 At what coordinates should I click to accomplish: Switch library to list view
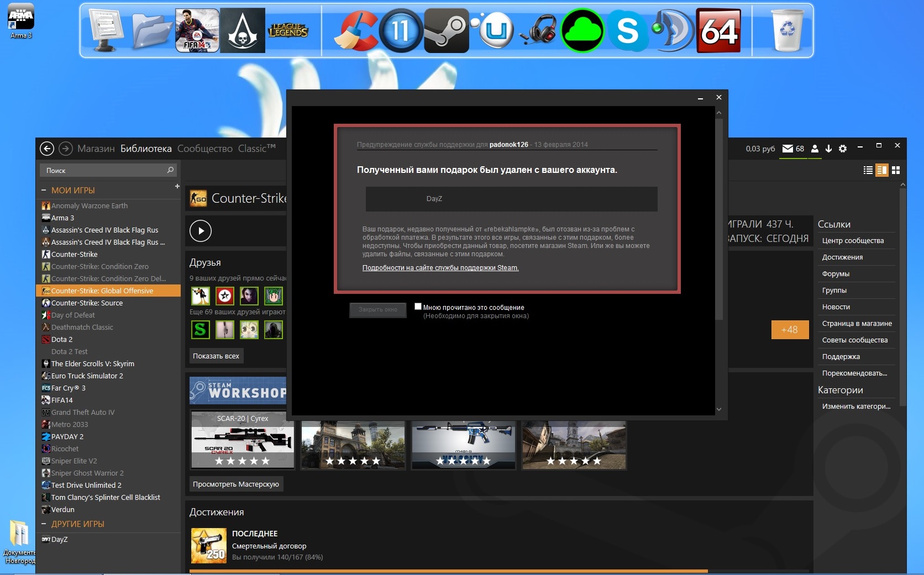tap(868, 170)
